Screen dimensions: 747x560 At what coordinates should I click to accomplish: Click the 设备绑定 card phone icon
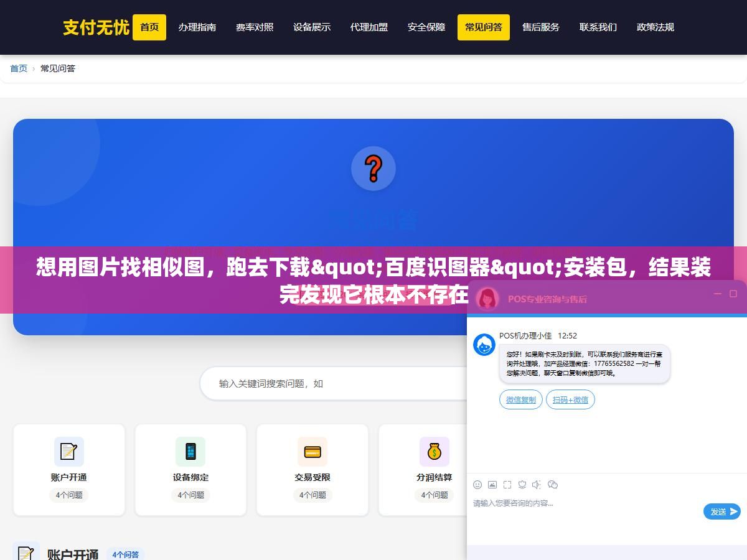click(190, 452)
